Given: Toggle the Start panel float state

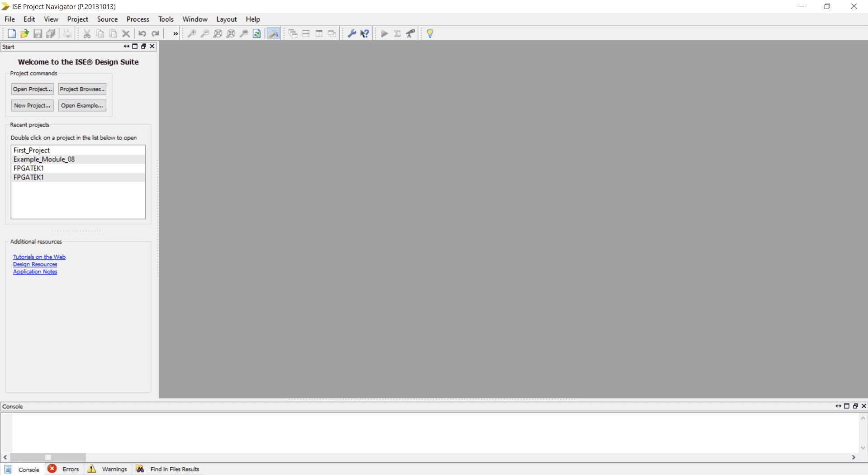Looking at the screenshot, I should [143, 46].
